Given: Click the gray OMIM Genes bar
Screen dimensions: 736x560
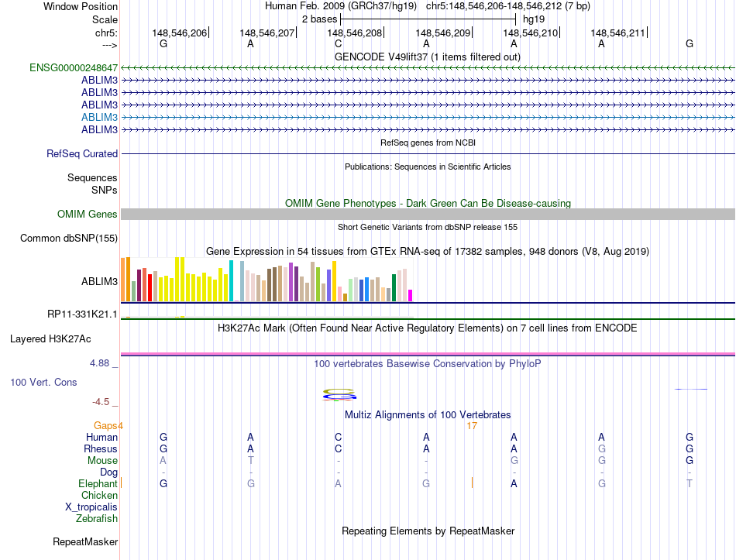Looking at the screenshot, I should 428,215.
